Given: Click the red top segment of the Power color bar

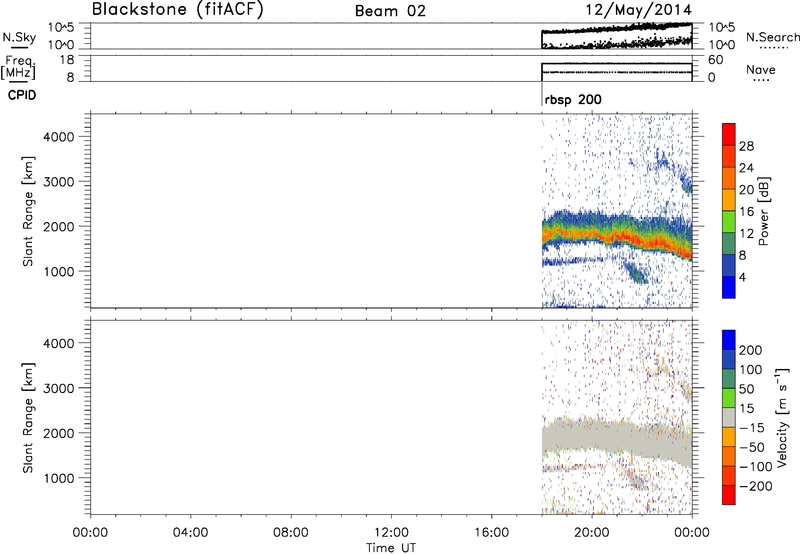Looking at the screenshot, I should pos(729,134).
